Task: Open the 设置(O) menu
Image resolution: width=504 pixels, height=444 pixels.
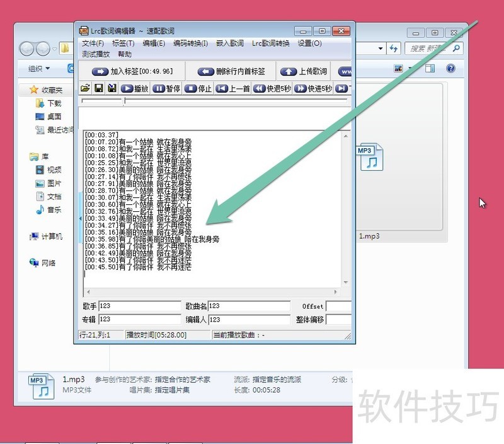Action: click(309, 43)
